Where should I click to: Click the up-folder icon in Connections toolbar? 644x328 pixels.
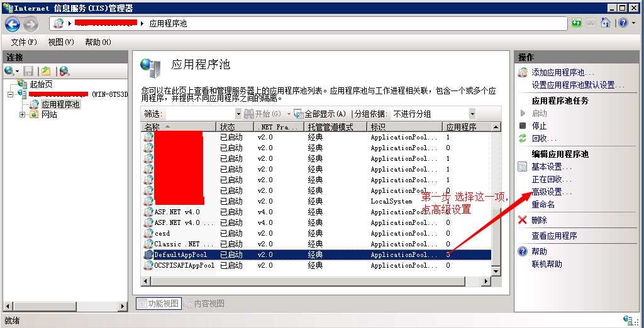point(45,71)
